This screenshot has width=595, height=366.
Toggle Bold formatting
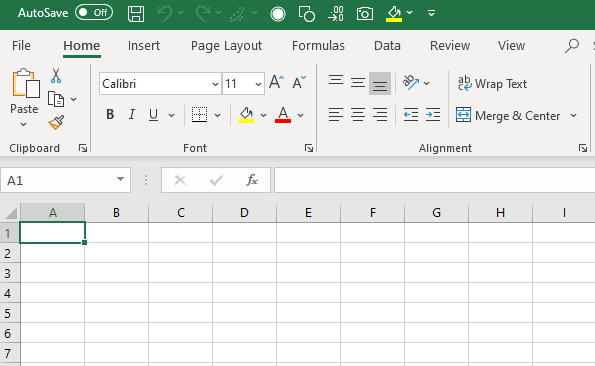[110, 114]
